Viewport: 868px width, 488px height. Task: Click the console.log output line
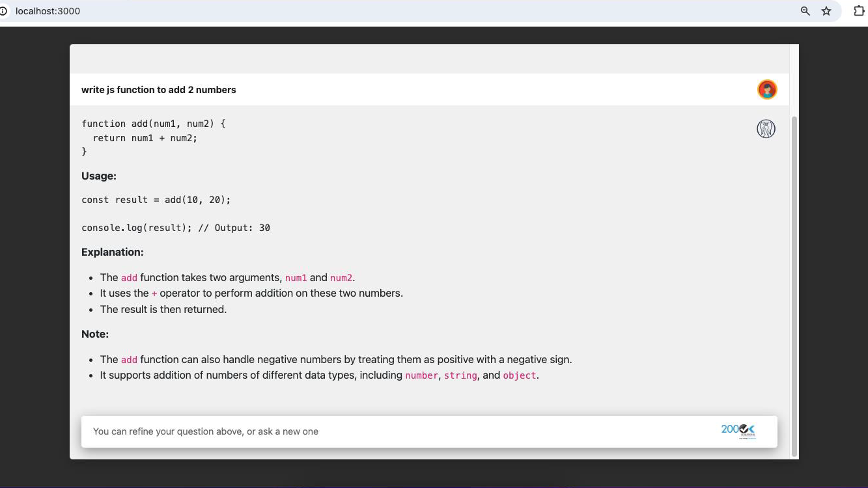[x=176, y=228]
